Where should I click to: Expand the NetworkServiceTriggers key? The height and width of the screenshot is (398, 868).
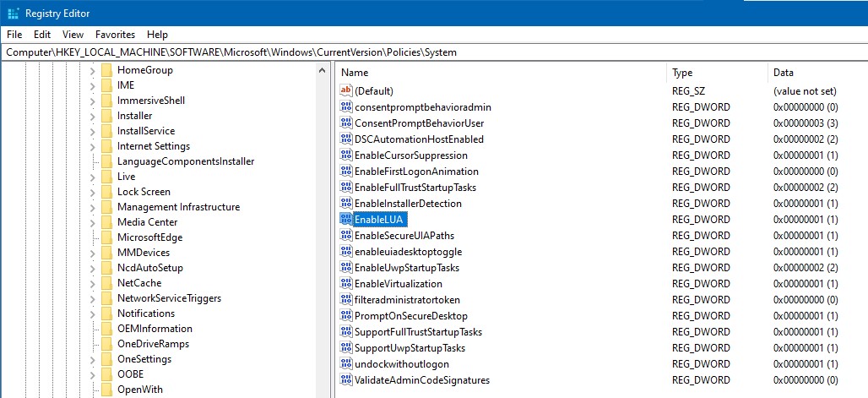click(x=92, y=298)
